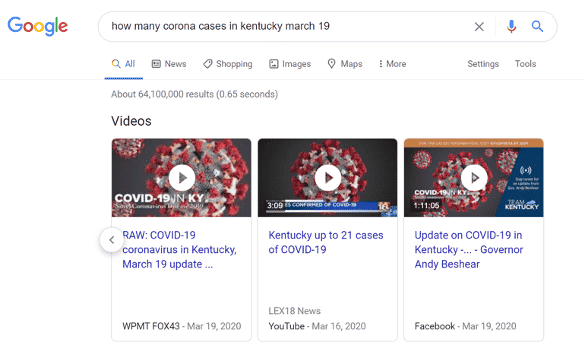Open link RAW: COVID-19 coronavirus in Kentucky
Viewport: 586px width, 360px height.
[x=179, y=250]
